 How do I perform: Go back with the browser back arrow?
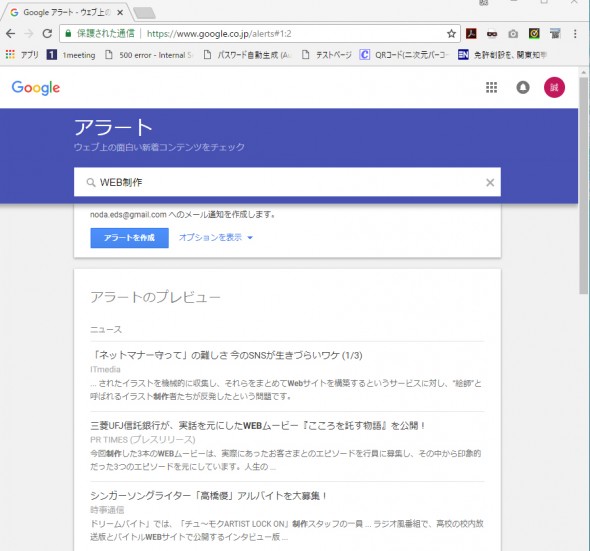click(11, 34)
